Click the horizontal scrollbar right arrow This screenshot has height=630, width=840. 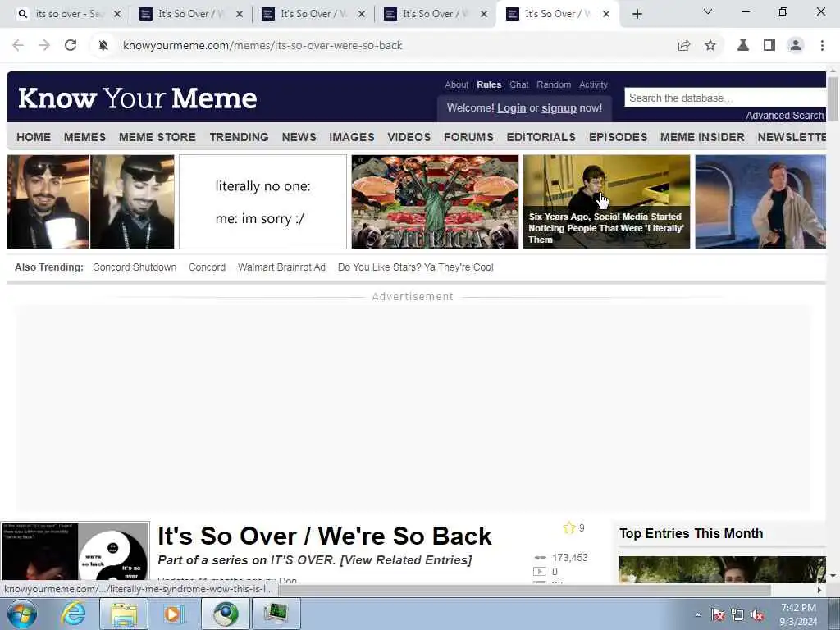tap(819, 590)
